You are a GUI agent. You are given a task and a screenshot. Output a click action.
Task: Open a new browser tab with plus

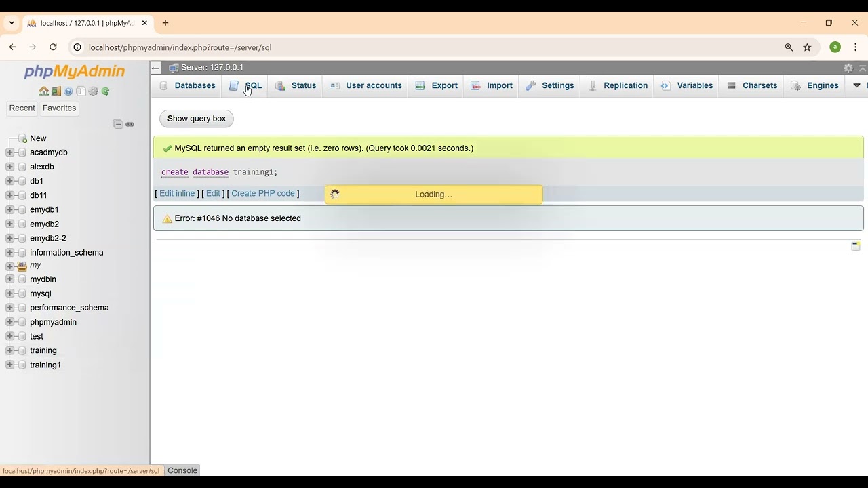tap(165, 23)
